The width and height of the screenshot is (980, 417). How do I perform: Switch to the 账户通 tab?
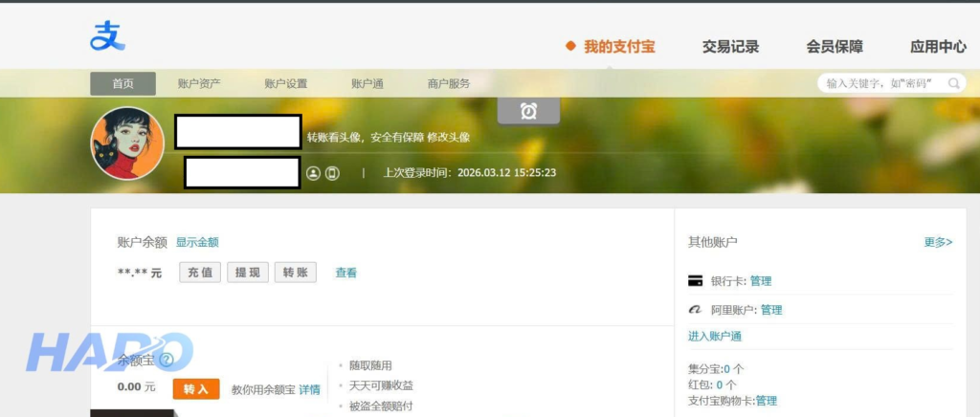click(x=367, y=83)
